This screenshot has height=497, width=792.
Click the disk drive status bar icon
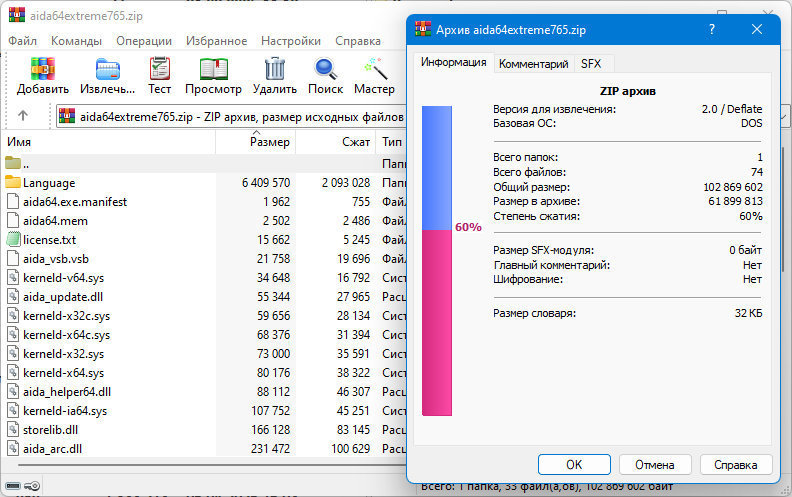click(13, 486)
